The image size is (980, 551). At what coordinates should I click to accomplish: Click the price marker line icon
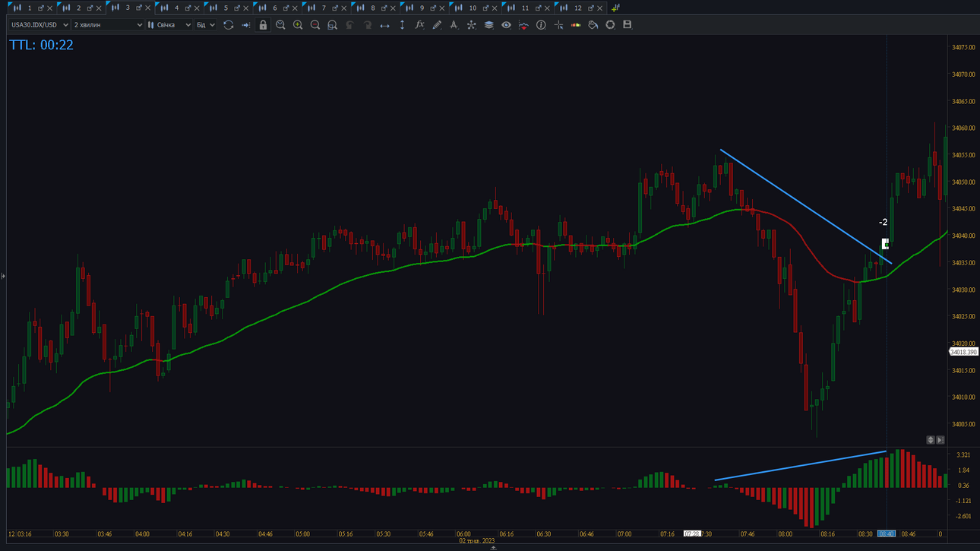click(523, 25)
